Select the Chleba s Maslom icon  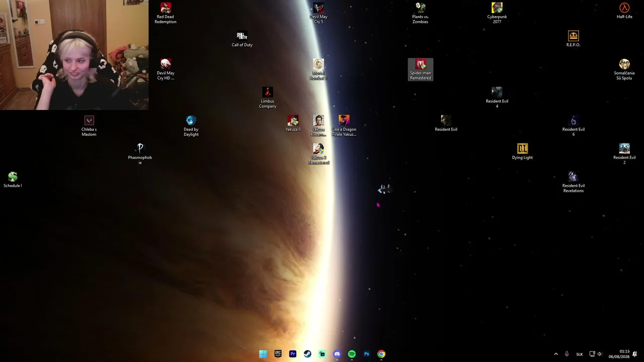89,126
